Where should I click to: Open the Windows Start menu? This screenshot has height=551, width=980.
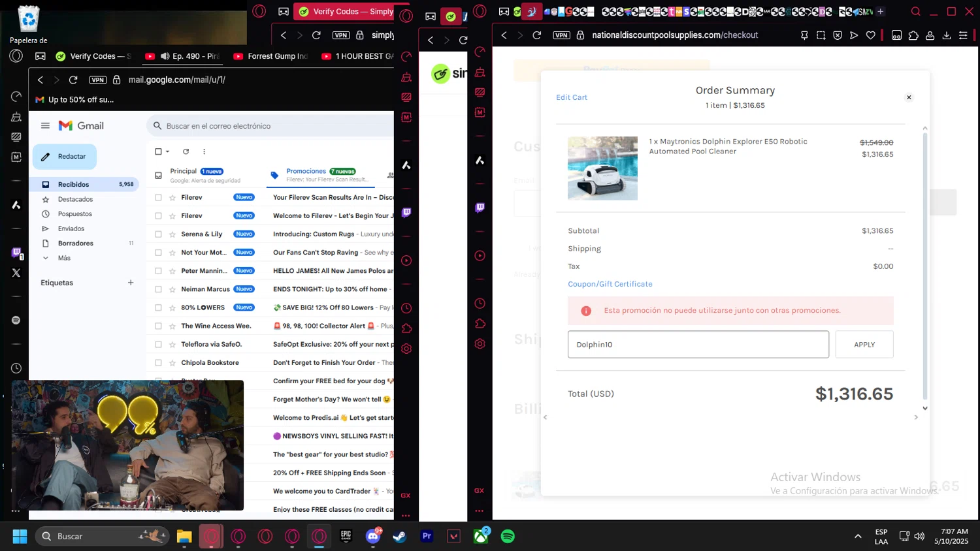pyautogui.click(x=20, y=537)
